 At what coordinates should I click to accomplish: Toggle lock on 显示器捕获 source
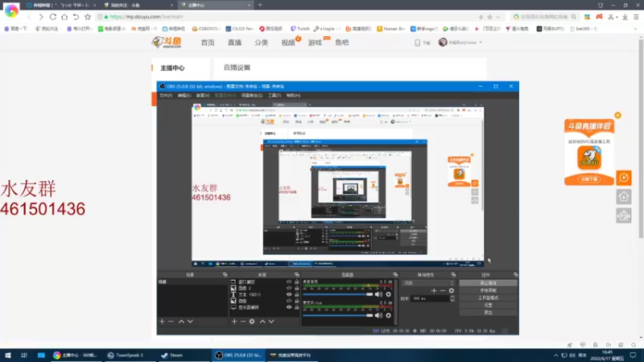tap(296, 307)
